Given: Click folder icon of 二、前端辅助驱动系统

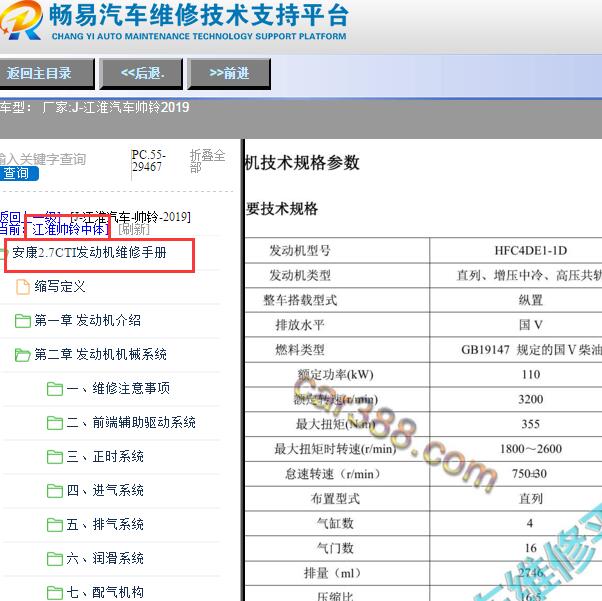Looking at the screenshot, I should 55,423.
